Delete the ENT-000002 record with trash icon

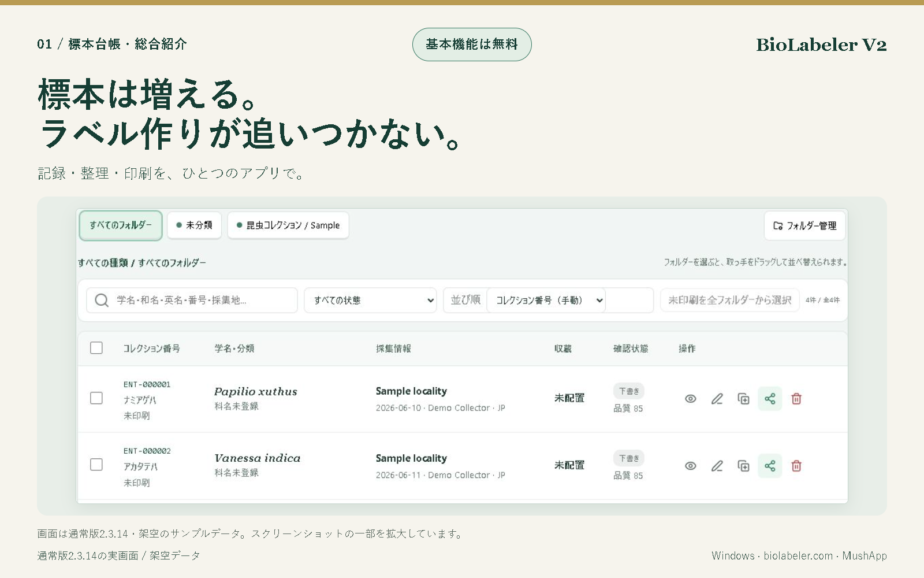click(x=796, y=466)
